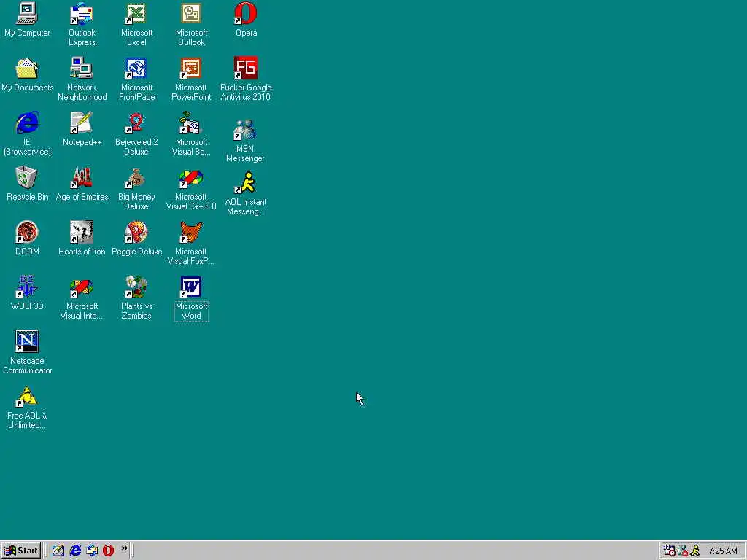Launch Opera from the Quick Launch bar

109,551
